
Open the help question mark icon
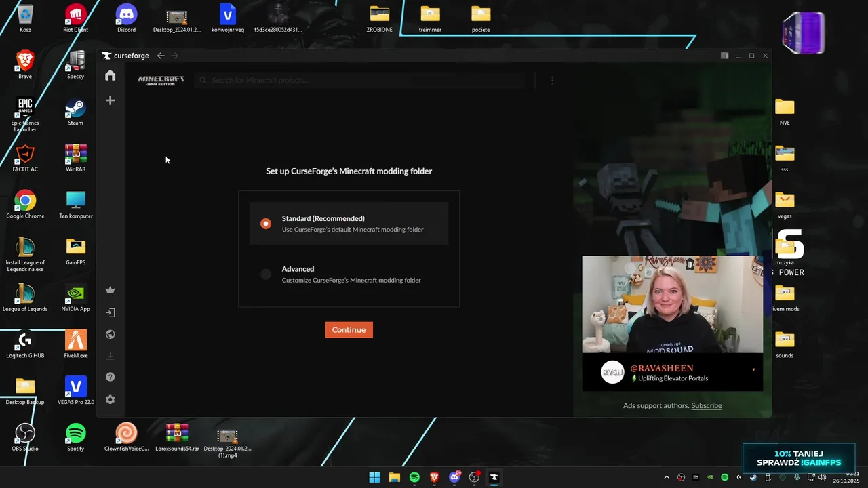pos(110,377)
